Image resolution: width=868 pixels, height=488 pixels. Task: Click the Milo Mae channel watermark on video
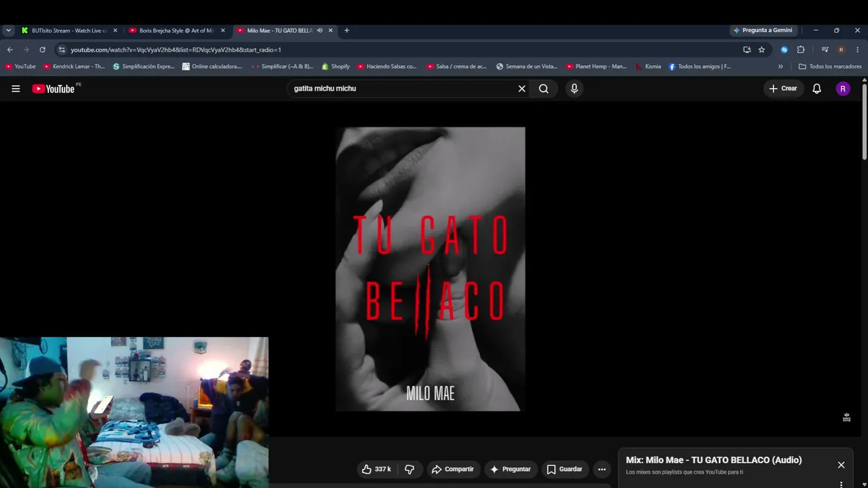846,418
